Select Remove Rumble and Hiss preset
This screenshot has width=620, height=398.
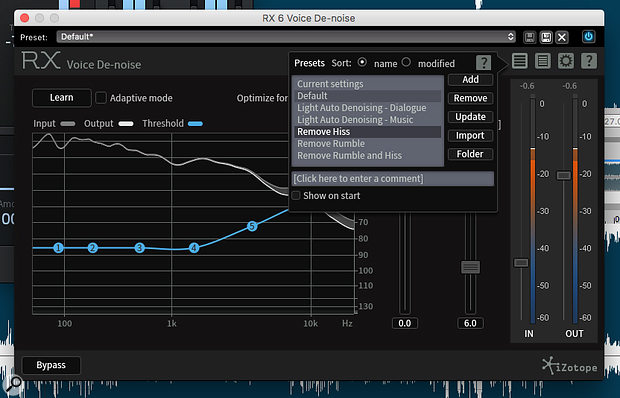pyautogui.click(x=367, y=155)
